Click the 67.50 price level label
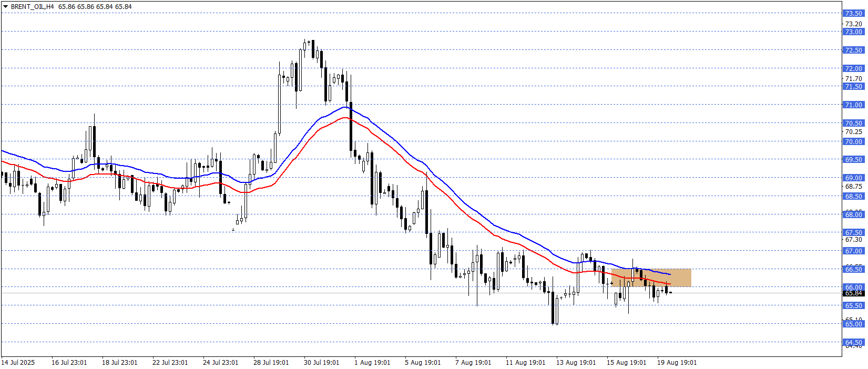 pyautogui.click(x=854, y=233)
